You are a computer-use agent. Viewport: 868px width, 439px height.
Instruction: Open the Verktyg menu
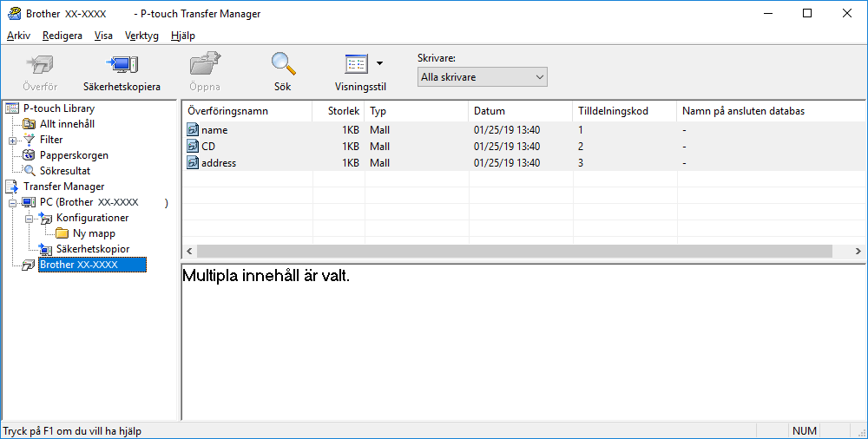tap(141, 36)
